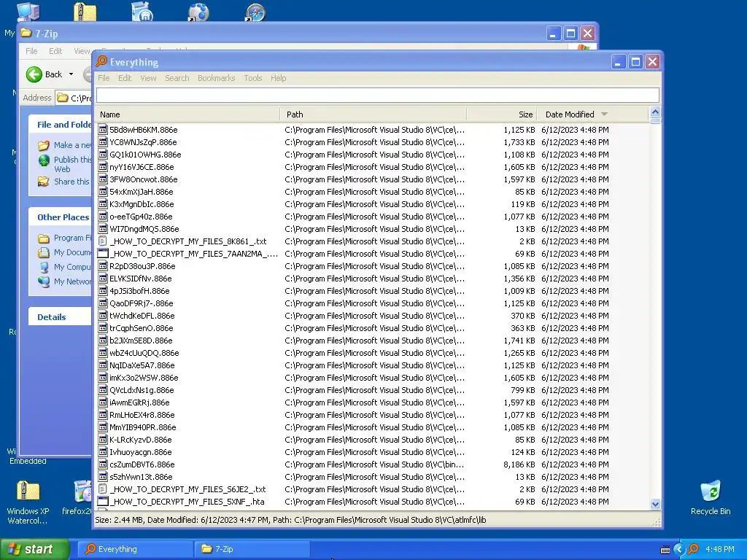Select file icon of csZumDBVT6.886e
Viewport: 747px width, 560px height.
click(102, 464)
